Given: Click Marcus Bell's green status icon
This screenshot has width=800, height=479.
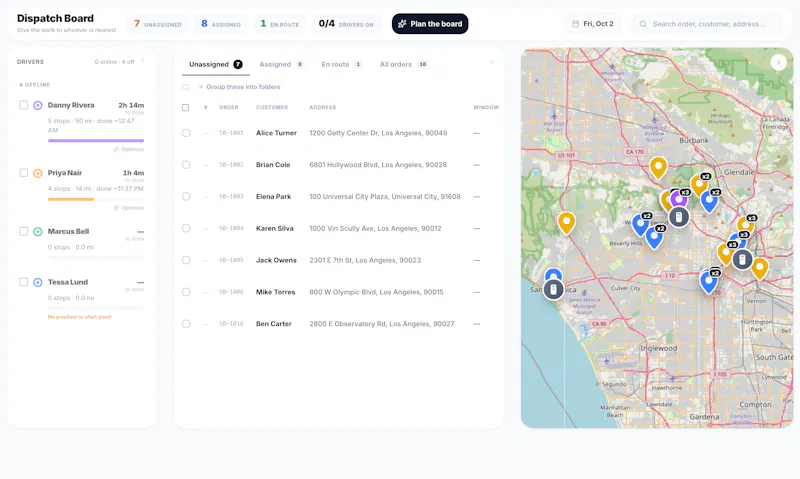Looking at the screenshot, I should (x=38, y=232).
